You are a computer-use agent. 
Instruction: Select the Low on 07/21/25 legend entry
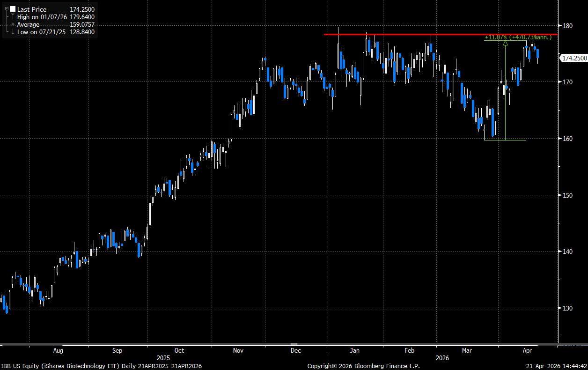pos(42,32)
